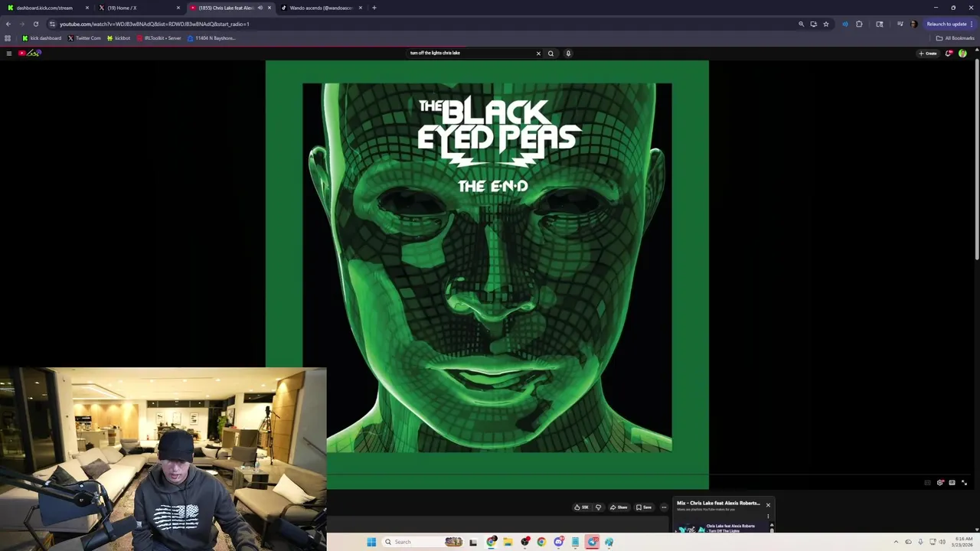980x551 pixels.
Task: Share the video
Action: pos(619,507)
